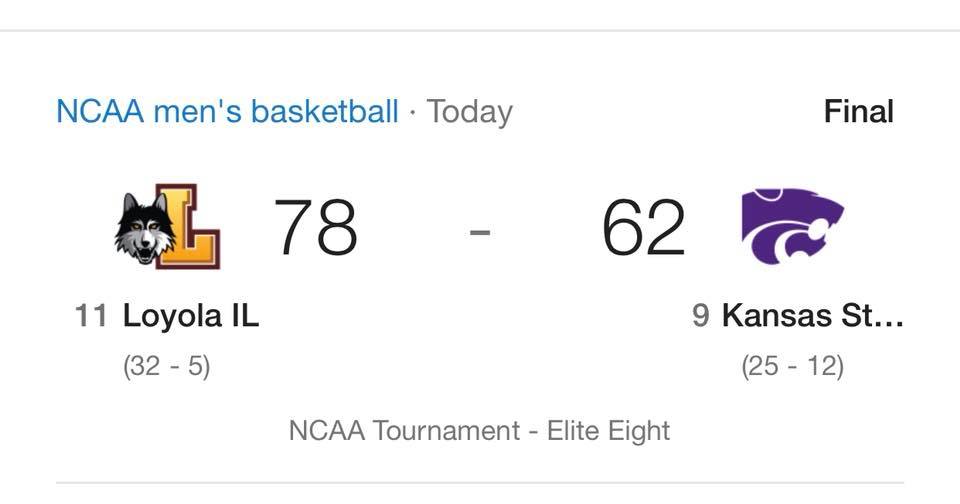
Task: Click the NCAA Tournament caption text
Action: (403, 431)
